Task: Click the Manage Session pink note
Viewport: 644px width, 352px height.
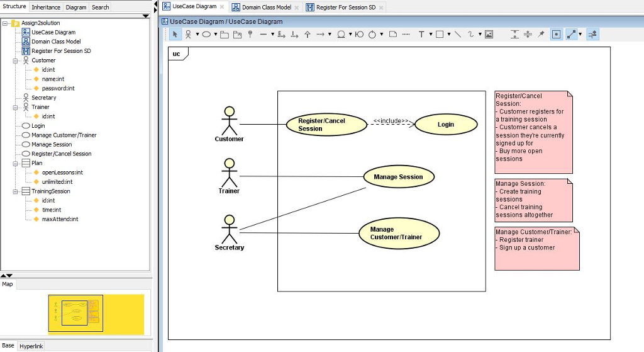Action: click(x=533, y=200)
